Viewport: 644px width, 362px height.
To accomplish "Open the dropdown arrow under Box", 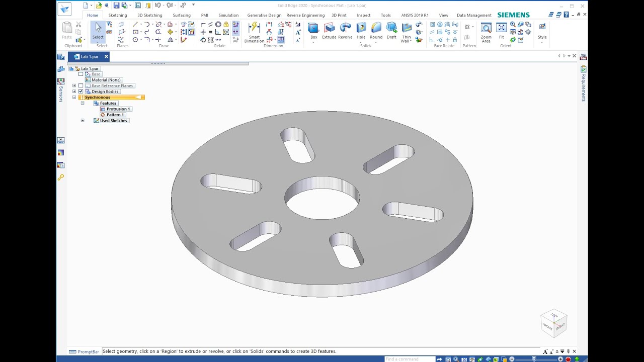I will [x=313, y=42].
